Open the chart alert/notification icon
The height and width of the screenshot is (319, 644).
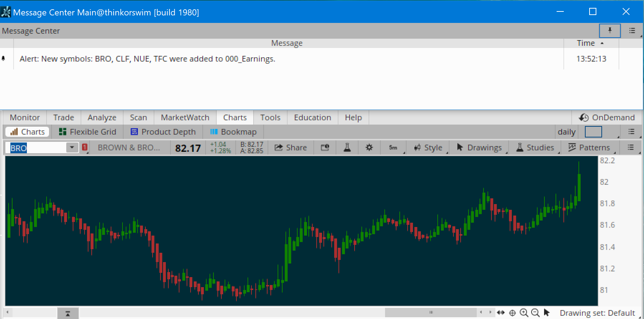tap(325, 148)
